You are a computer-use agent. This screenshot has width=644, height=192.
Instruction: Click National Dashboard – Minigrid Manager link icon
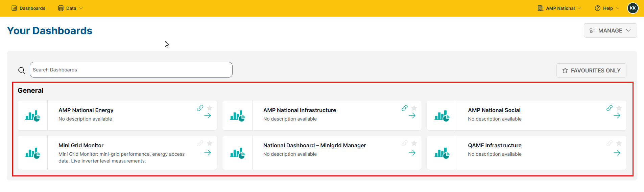coord(405,143)
